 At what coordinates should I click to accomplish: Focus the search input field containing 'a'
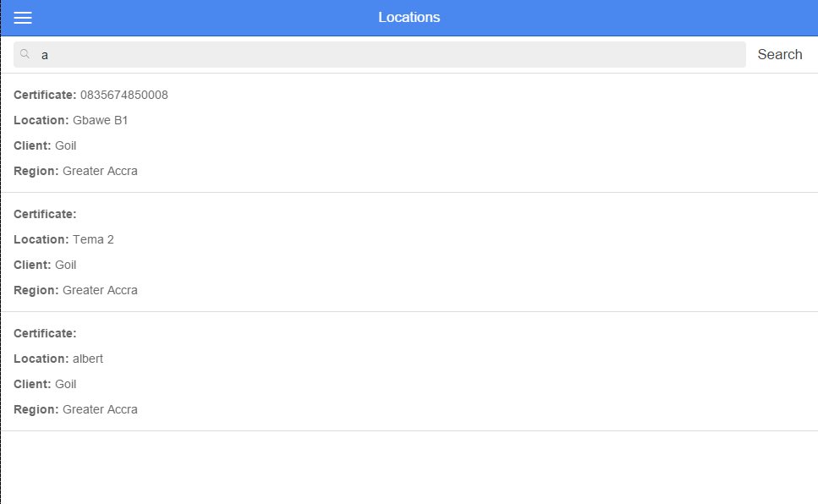[380, 55]
